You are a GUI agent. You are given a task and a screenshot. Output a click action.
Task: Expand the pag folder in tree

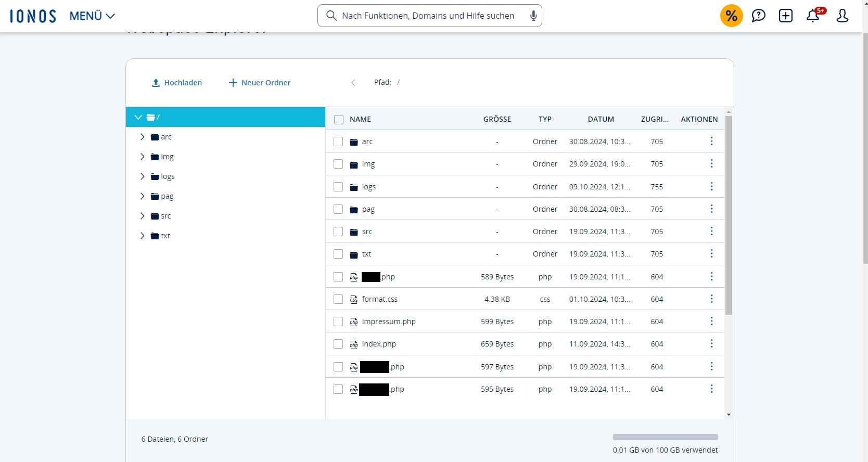pos(142,196)
